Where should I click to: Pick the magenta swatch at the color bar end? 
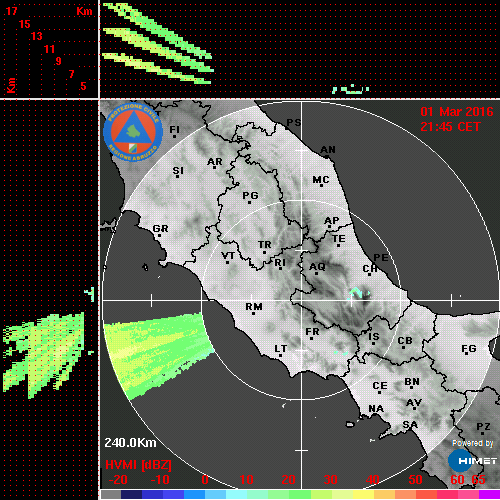[489, 494]
